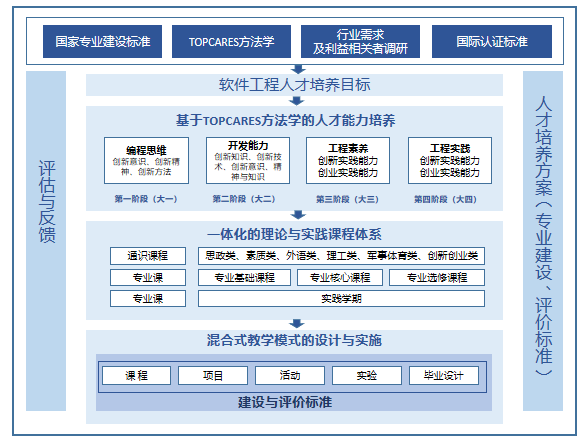Screen dimensions: 587x443
Task: Click heading 一体化的理论与实践课程体系
Action: coord(294,234)
